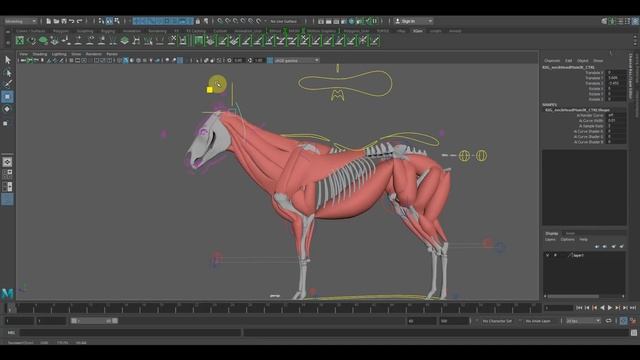Image resolution: width=640 pixels, height=360 pixels.
Task: Toggle layer1 playback P box
Action: (x=555, y=256)
